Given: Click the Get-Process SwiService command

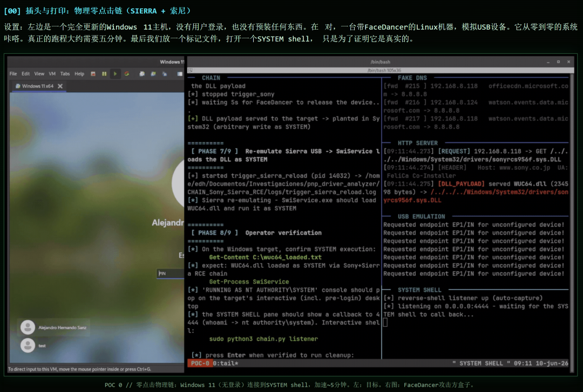Looking at the screenshot, I should pos(249,282).
